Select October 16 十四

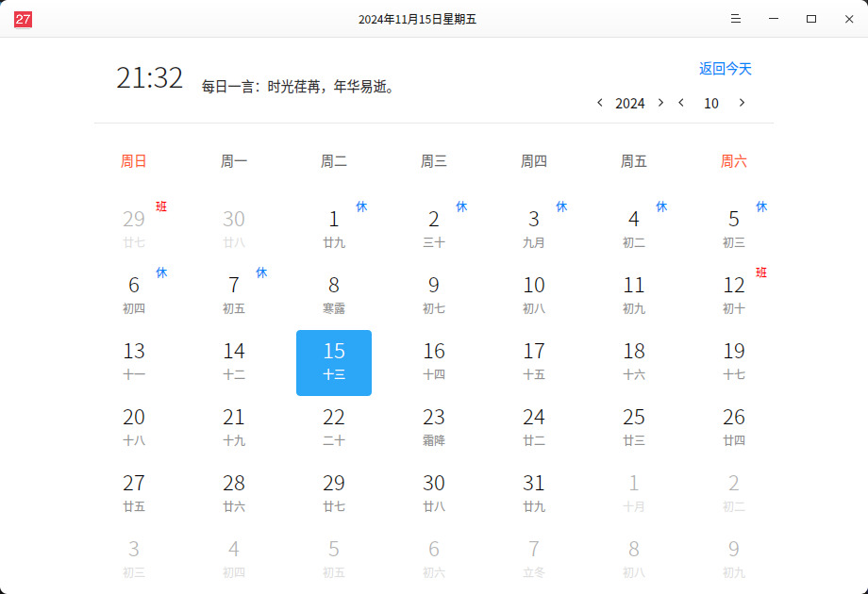[434, 363]
